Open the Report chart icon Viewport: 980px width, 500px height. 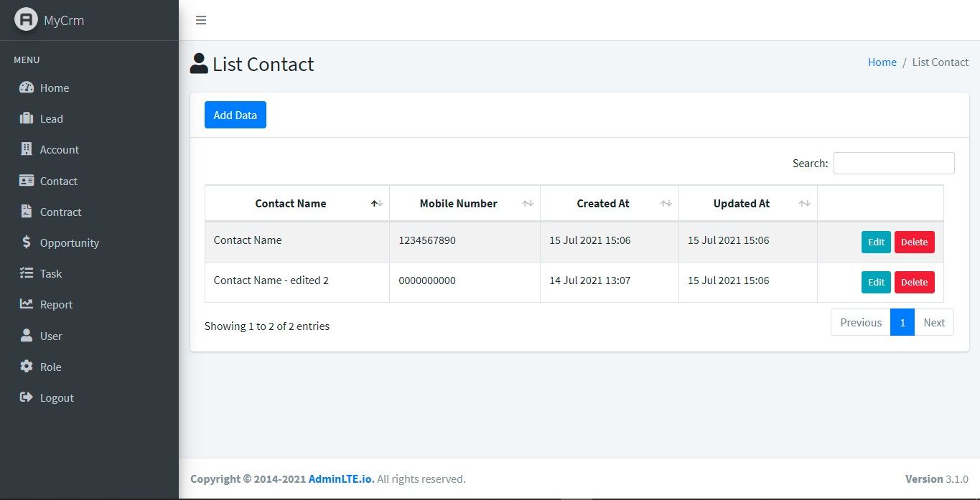click(27, 304)
